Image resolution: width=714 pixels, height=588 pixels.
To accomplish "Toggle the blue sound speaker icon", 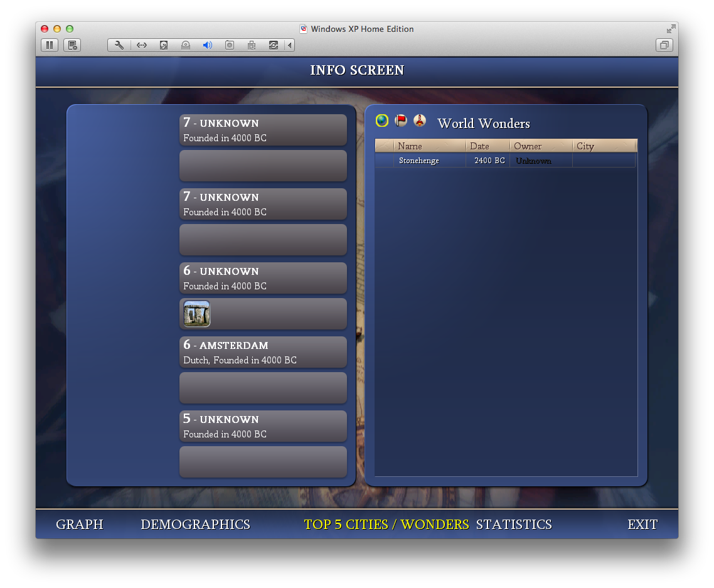I will pyautogui.click(x=207, y=45).
